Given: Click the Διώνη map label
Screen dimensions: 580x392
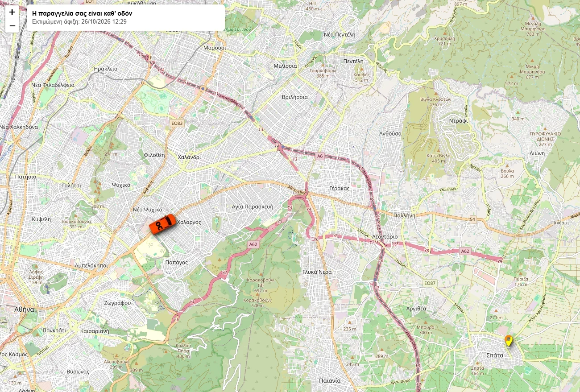Looking at the screenshot, I should pos(538,153).
